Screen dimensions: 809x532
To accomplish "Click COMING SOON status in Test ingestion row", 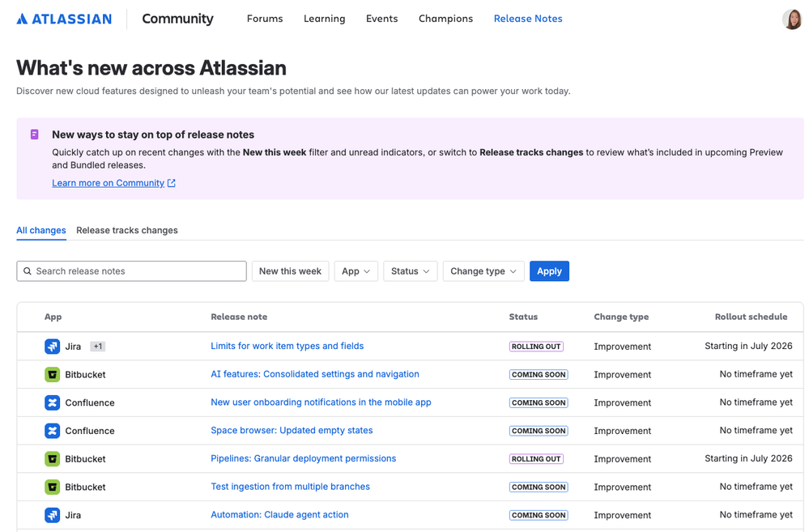I will (539, 487).
